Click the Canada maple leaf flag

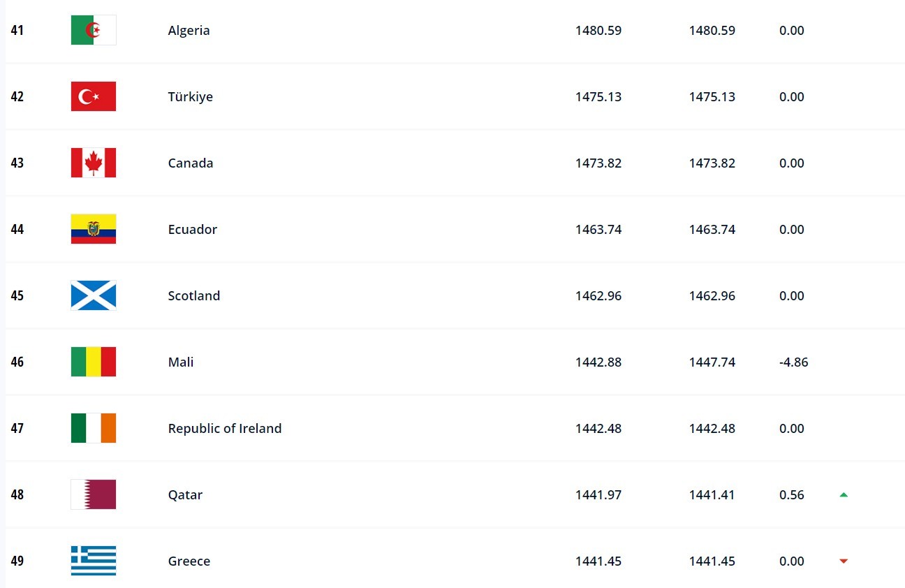[x=94, y=163]
